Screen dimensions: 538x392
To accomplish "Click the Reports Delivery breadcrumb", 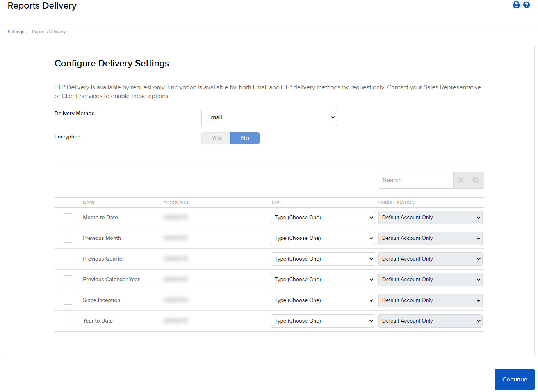I will pyautogui.click(x=48, y=32).
